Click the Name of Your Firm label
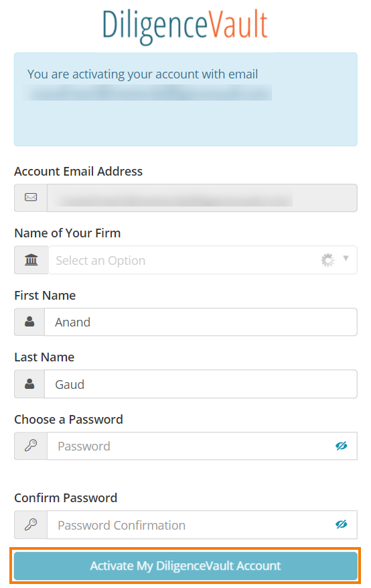371x588 pixels. click(x=68, y=233)
